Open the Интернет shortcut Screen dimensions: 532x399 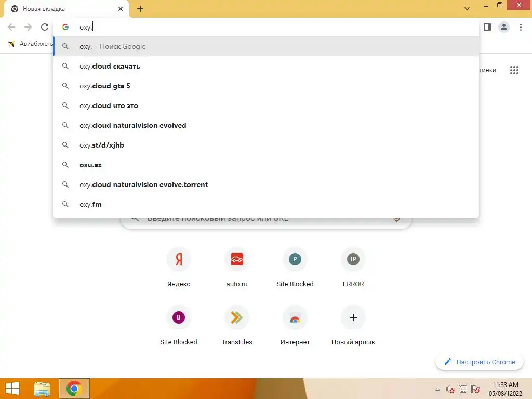pyautogui.click(x=295, y=326)
